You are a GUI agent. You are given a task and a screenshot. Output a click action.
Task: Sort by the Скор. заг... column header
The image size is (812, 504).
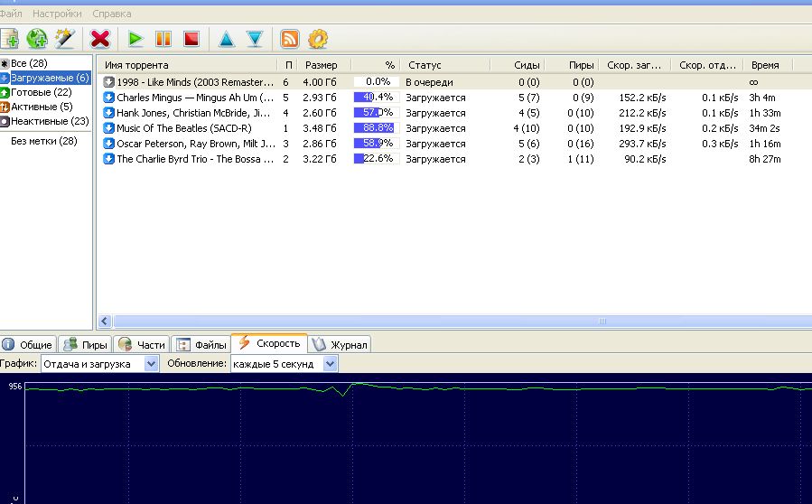(634, 65)
